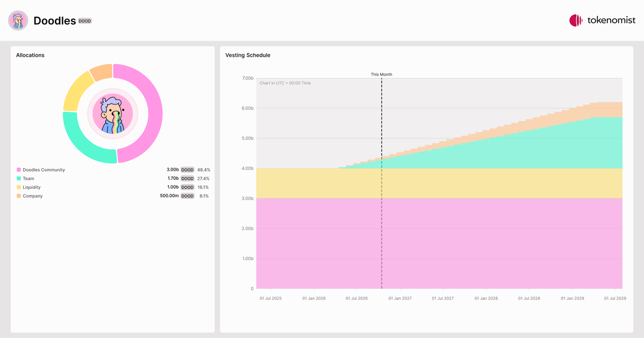The width and height of the screenshot is (644, 338).
Task: Click the 2.00b y-axis label
Action: pos(247,229)
